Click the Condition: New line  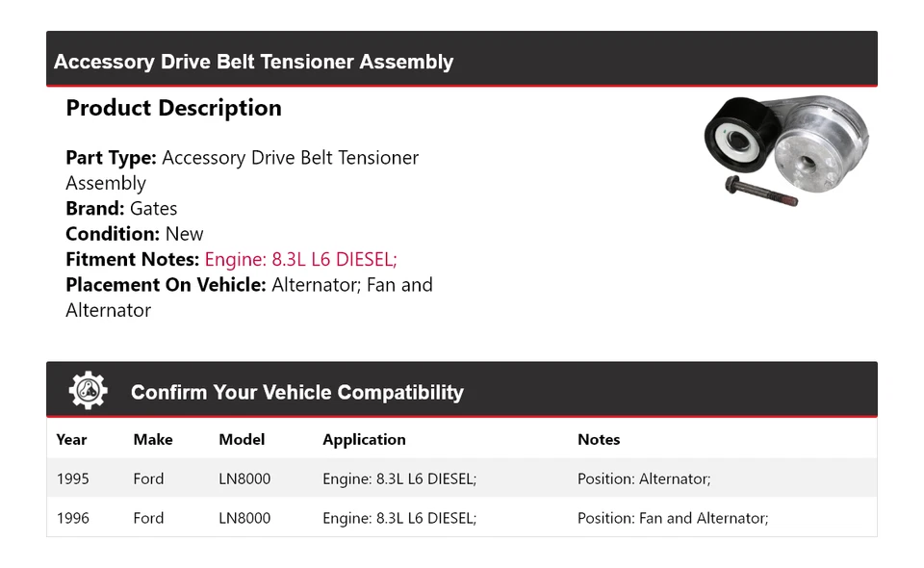point(135,234)
